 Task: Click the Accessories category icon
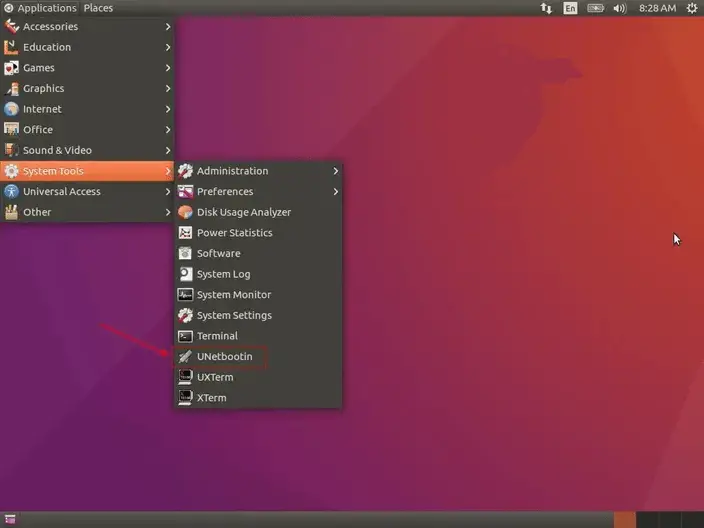point(11,26)
